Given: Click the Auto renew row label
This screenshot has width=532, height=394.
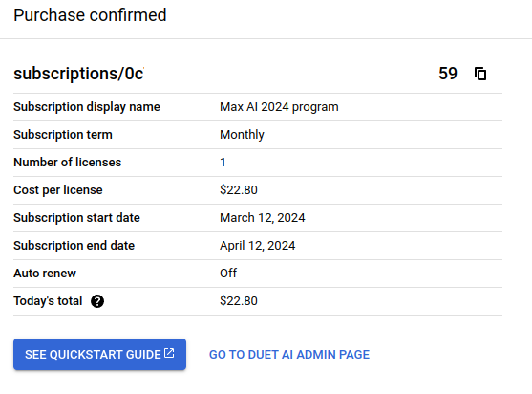Looking at the screenshot, I should click(45, 274).
